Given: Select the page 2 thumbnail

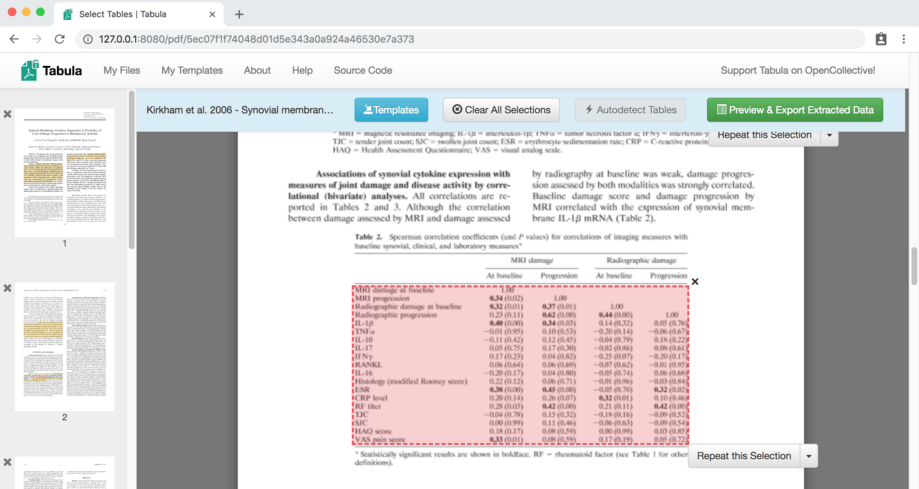Looking at the screenshot, I should [65, 346].
